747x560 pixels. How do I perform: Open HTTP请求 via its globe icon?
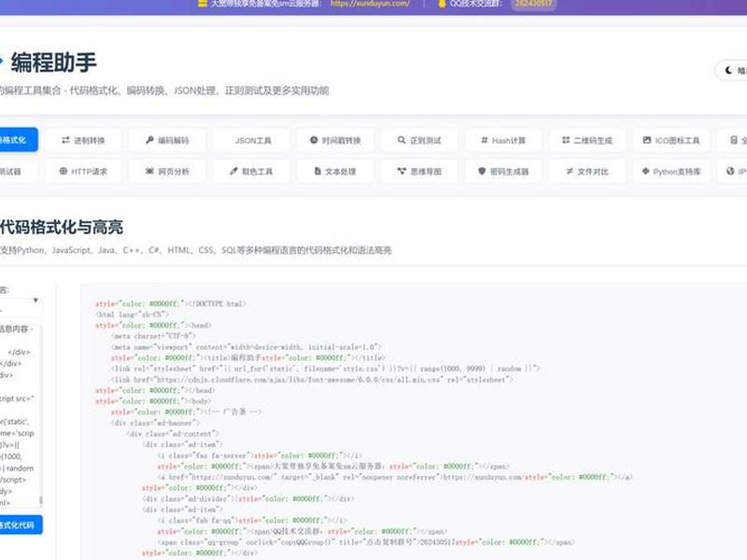click(63, 171)
